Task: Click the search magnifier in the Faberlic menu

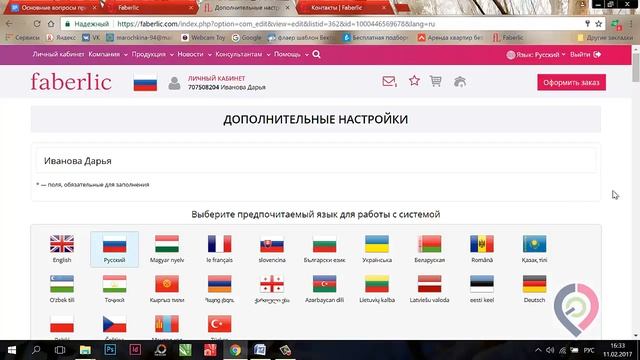Action: pyautogui.click(x=316, y=54)
